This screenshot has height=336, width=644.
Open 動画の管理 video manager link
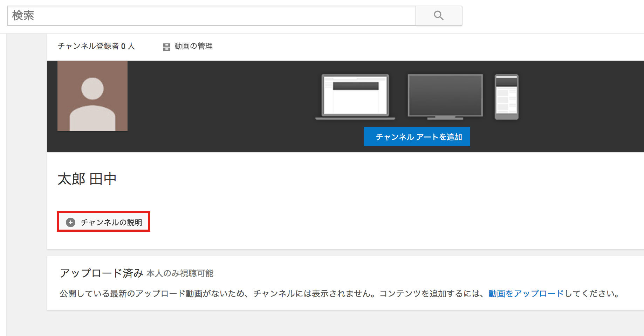click(x=193, y=46)
